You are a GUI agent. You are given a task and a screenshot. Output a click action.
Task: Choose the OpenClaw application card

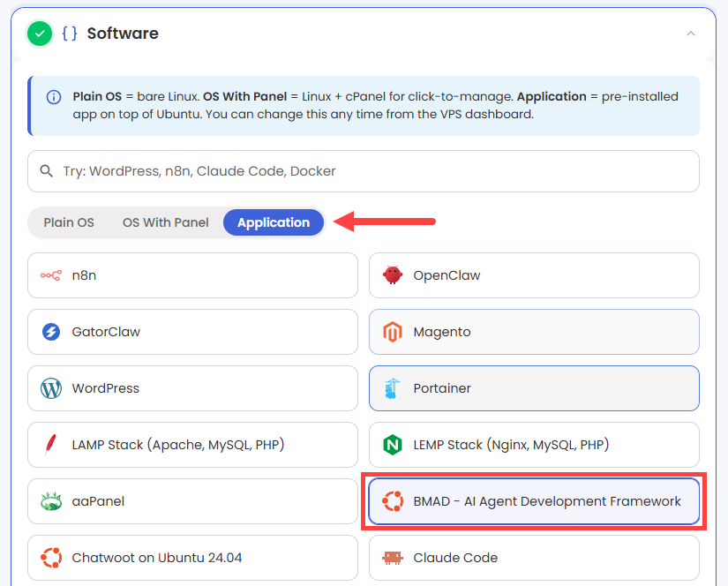coord(534,275)
